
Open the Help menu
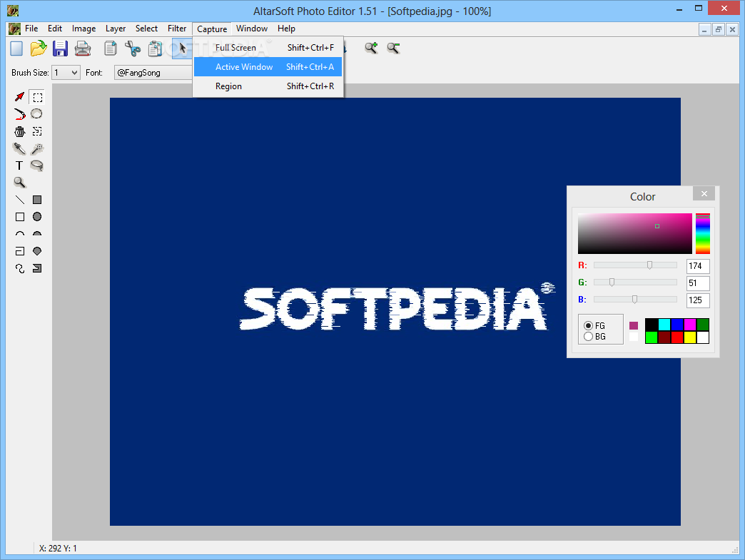click(286, 29)
